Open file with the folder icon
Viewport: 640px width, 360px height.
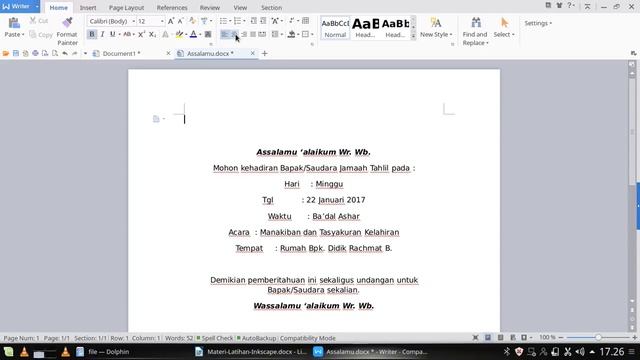(6, 53)
